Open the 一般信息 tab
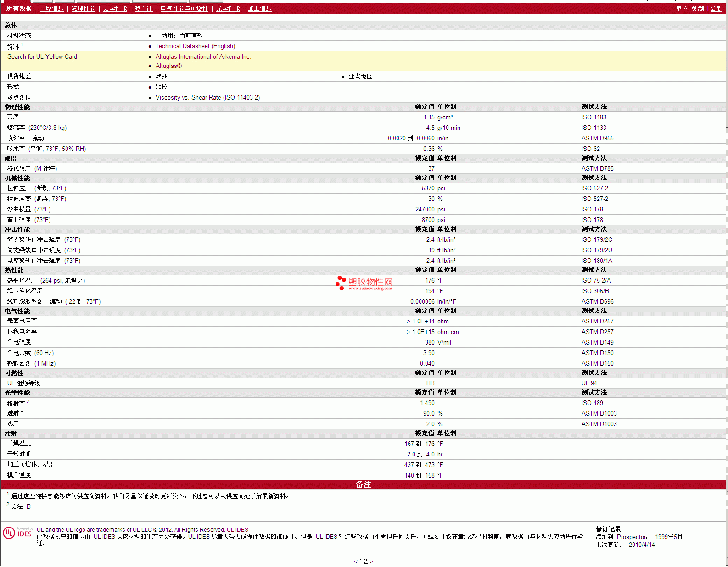This screenshot has height=567, width=728. point(51,8)
